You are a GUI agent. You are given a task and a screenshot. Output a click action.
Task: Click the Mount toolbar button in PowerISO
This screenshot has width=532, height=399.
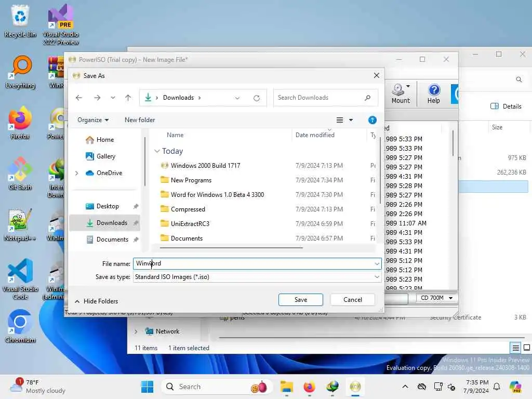click(x=401, y=94)
